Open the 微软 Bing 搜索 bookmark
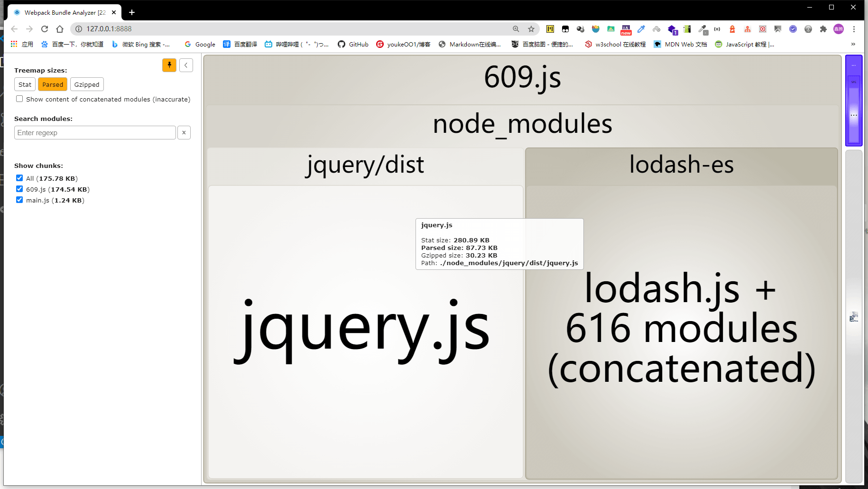This screenshot has height=489, width=868. [x=141, y=44]
